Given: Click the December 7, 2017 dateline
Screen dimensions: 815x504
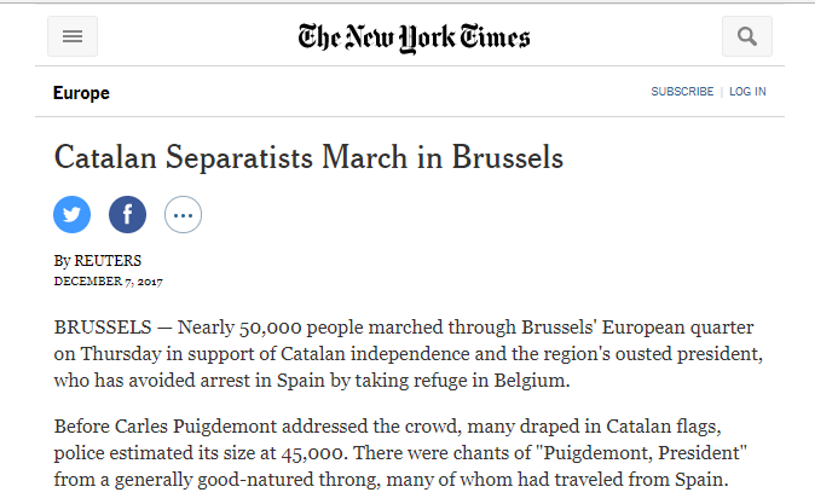Looking at the screenshot, I should [108, 282].
